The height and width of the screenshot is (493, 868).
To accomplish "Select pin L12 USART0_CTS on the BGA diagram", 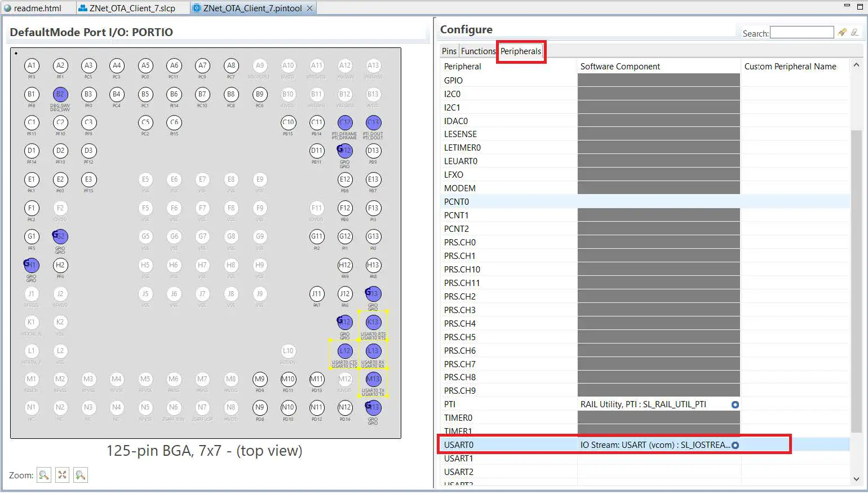I will click(x=345, y=351).
